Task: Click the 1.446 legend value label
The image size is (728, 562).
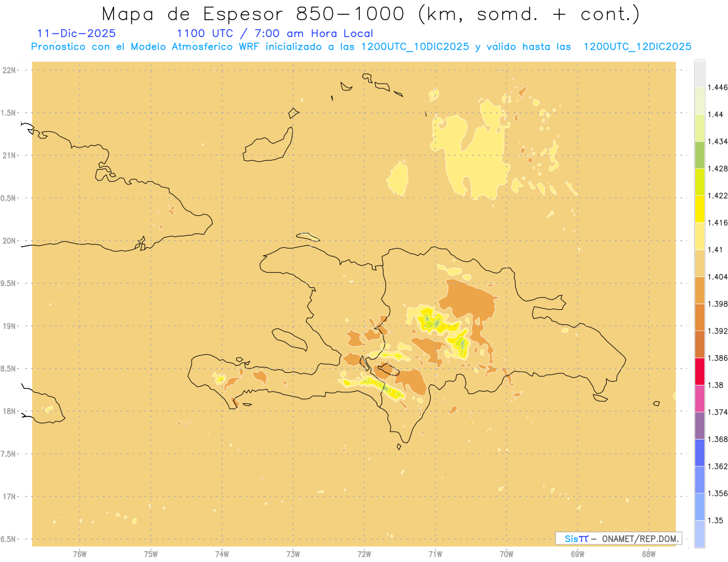Action: (x=719, y=87)
